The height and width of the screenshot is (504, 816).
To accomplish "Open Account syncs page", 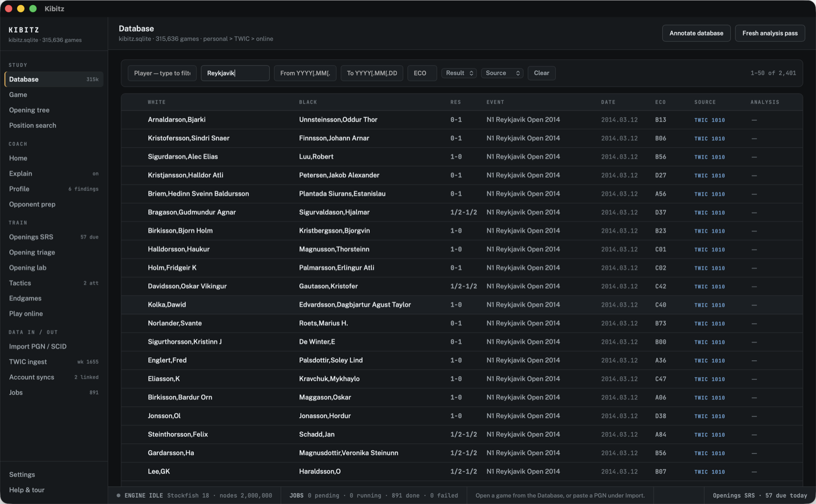I will [x=54, y=377].
